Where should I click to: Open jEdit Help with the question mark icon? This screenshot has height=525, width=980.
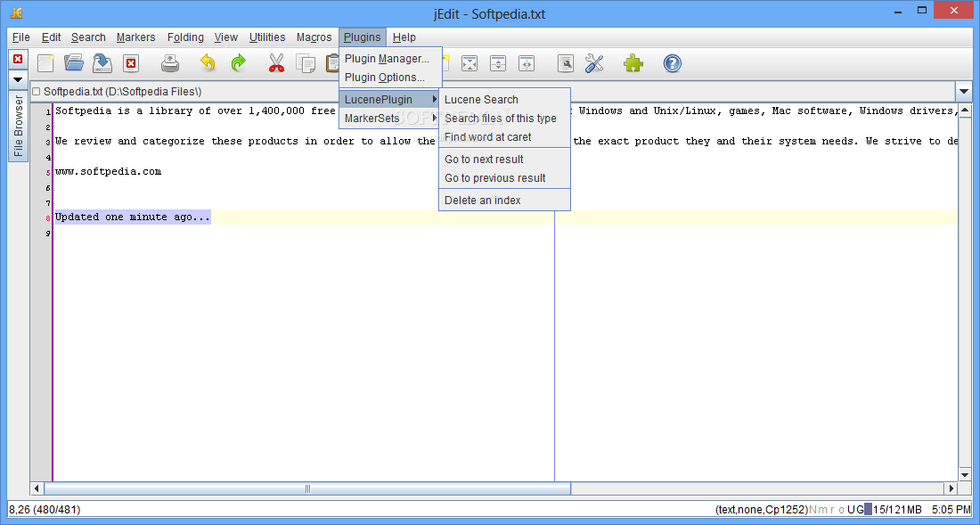point(673,63)
